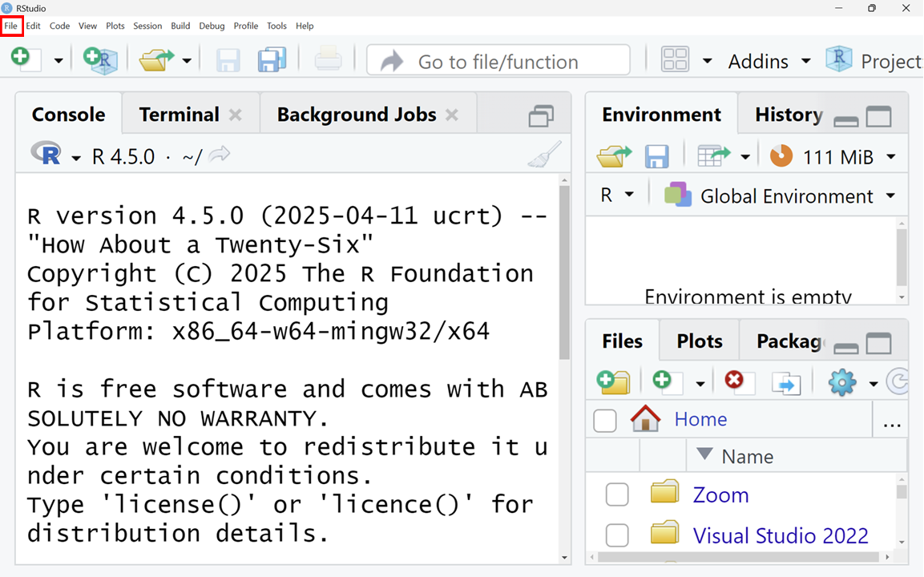Image resolution: width=924 pixels, height=577 pixels.
Task: Open the File menu
Action: click(x=11, y=26)
